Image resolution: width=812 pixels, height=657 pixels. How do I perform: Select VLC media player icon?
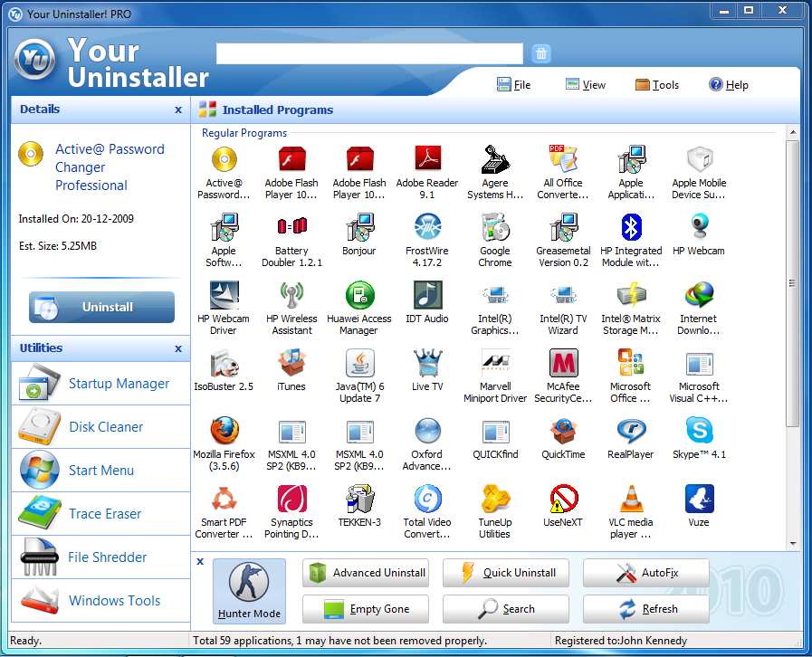[x=631, y=499]
